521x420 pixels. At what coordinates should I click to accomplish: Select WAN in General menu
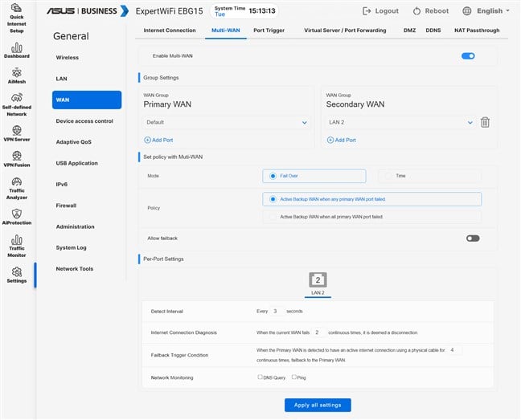click(x=87, y=100)
